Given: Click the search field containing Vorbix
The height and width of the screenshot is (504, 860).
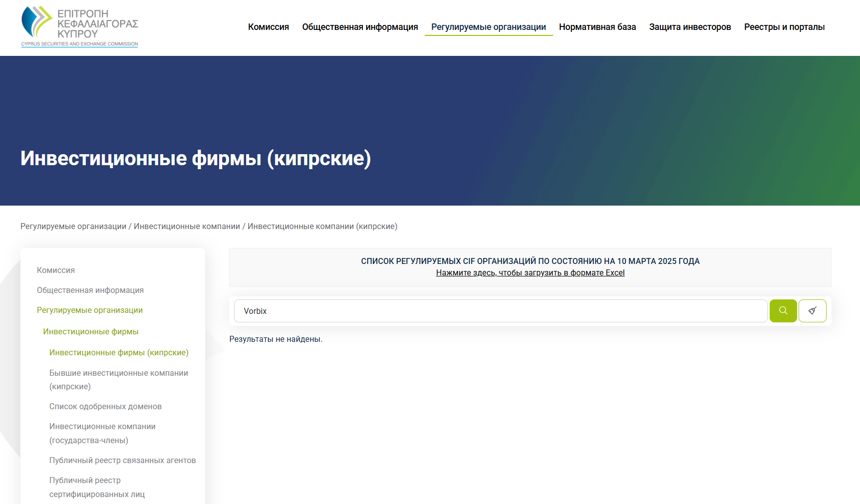Looking at the screenshot, I should (501, 311).
